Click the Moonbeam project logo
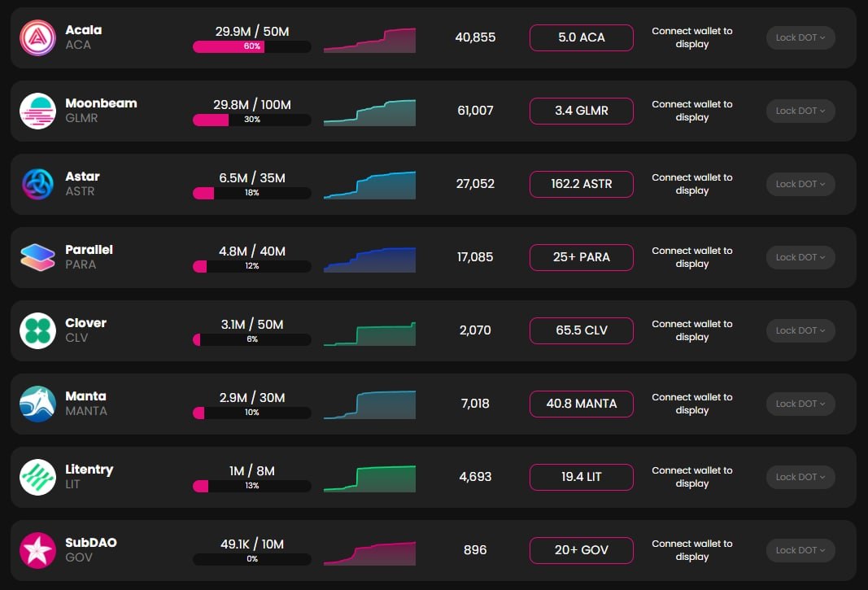 (37, 111)
